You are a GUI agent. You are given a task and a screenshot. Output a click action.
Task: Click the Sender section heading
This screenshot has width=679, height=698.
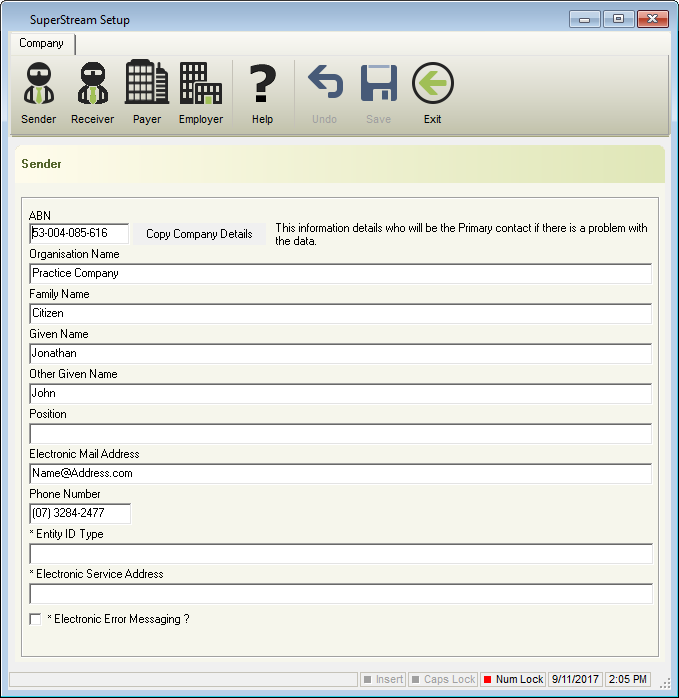point(41,164)
